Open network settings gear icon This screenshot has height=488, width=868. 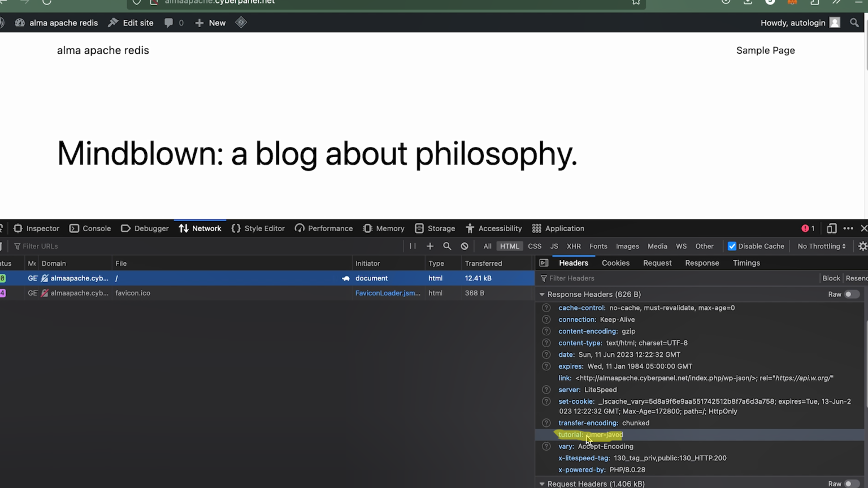point(862,246)
